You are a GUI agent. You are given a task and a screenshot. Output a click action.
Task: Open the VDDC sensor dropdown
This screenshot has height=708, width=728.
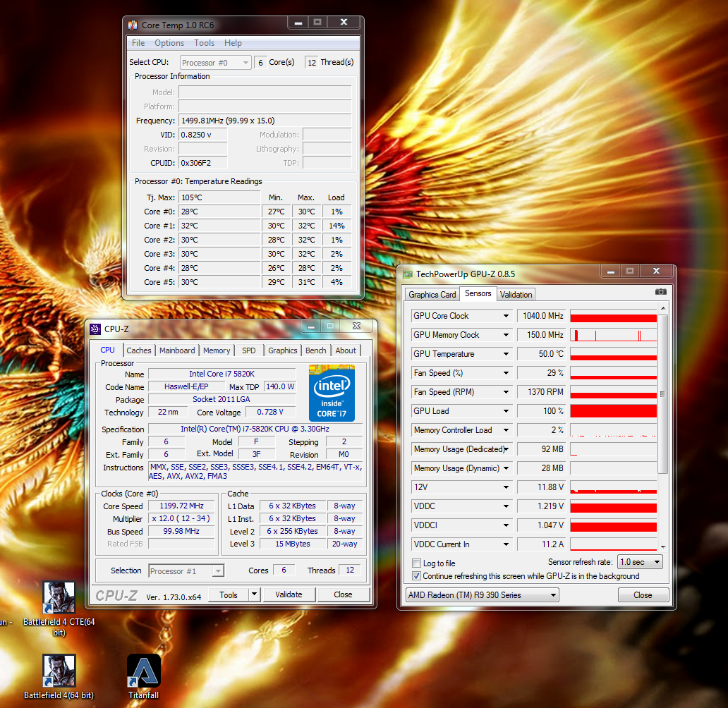[x=506, y=506]
